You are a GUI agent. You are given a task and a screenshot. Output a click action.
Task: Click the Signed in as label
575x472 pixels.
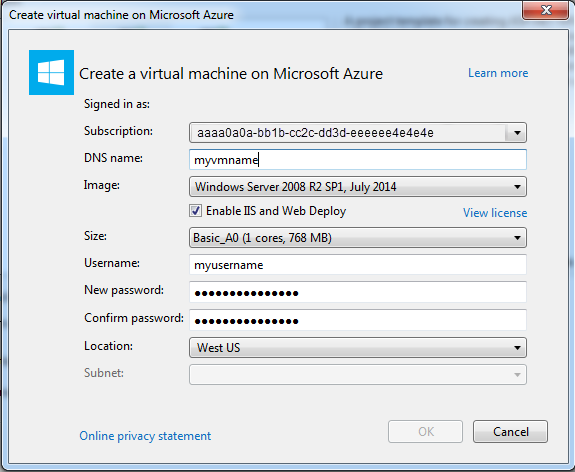pos(117,104)
